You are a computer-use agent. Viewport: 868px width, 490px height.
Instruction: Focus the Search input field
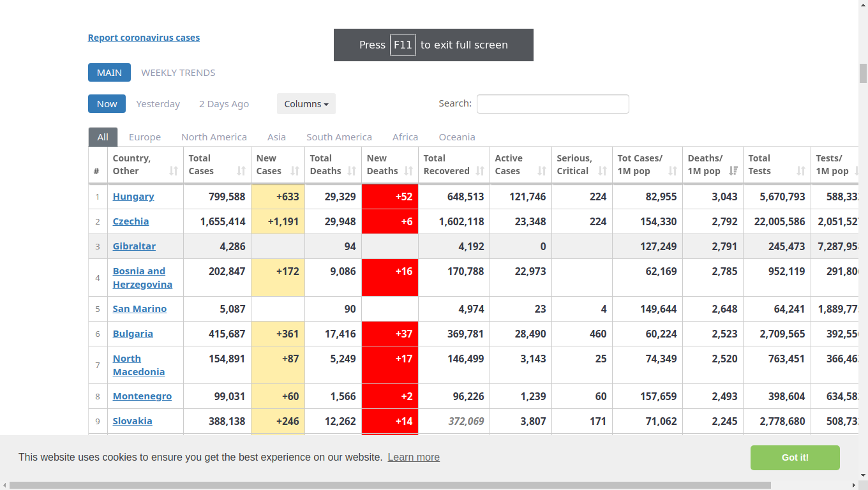click(553, 104)
